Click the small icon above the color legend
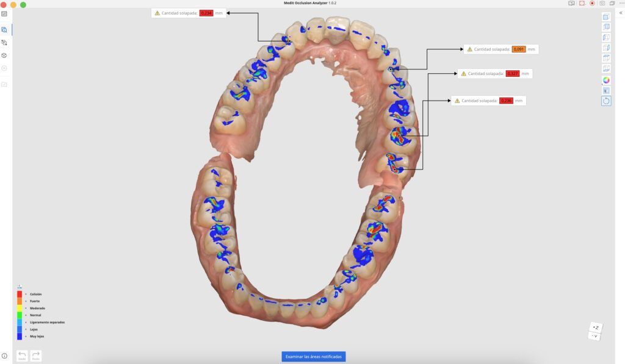 20,287
